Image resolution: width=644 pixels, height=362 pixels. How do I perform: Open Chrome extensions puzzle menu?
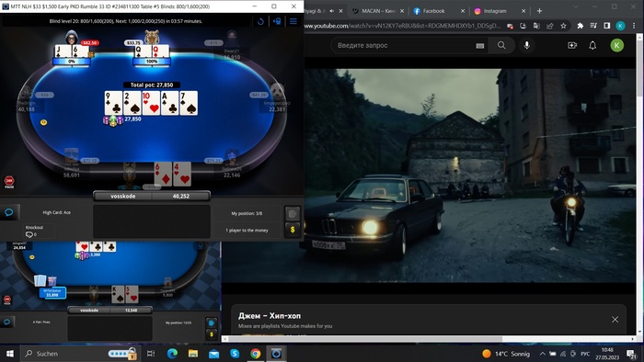[580, 26]
